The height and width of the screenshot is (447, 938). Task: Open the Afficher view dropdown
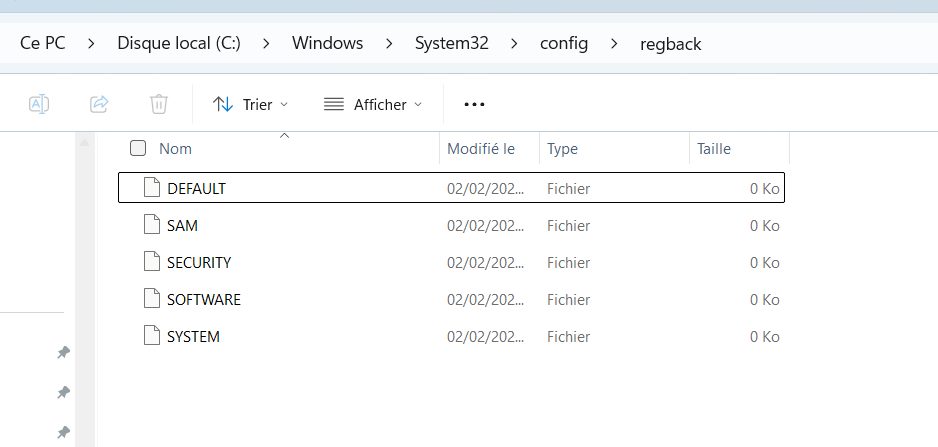click(x=372, y=104)
